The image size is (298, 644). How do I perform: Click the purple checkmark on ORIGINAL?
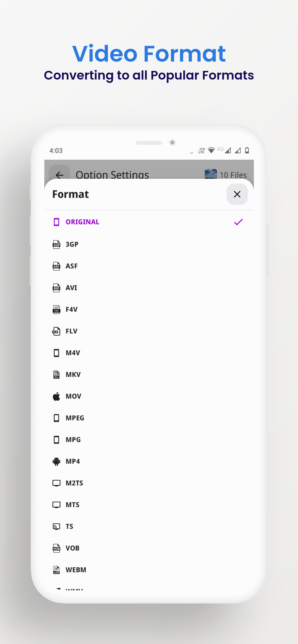point(238,222)
